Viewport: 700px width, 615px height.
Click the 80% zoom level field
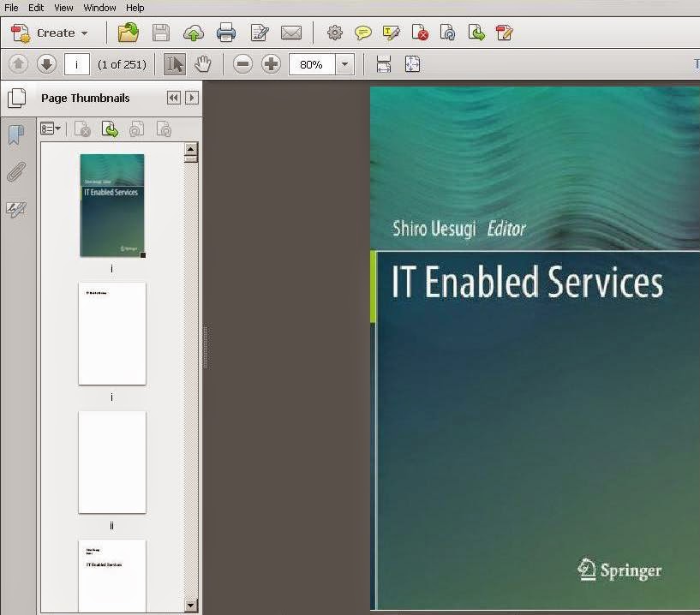(x=312, y=65)
